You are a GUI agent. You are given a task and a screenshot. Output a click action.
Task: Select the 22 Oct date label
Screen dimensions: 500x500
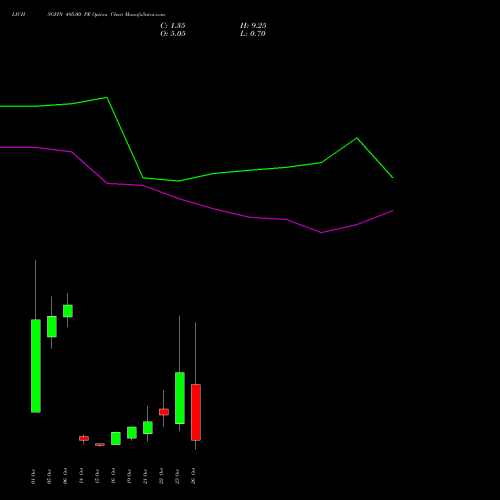pyautogui.click(x=161, y=476)
